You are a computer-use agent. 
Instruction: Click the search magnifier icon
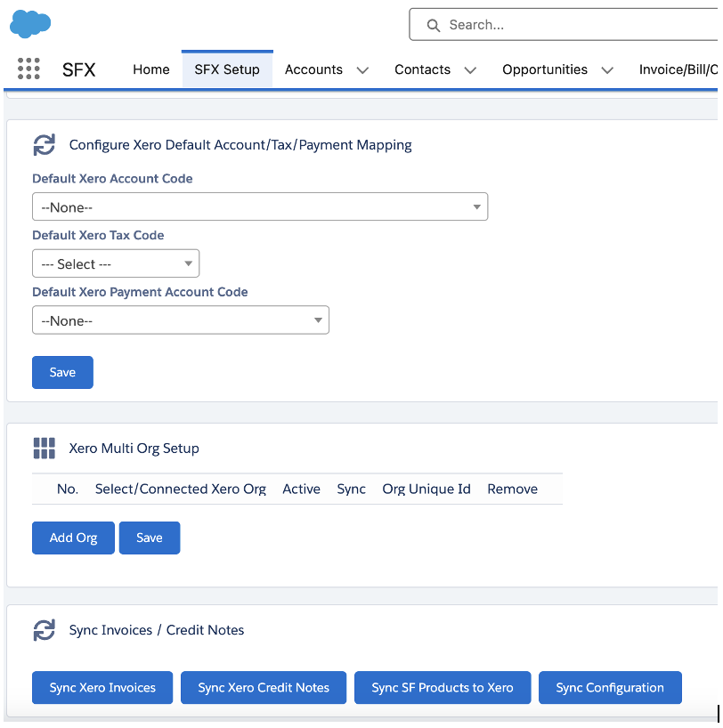[x=433, y=25]
